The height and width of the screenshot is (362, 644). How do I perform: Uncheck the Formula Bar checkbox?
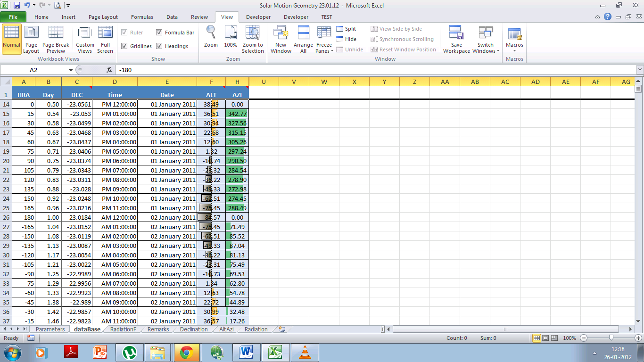click(159, 33)
